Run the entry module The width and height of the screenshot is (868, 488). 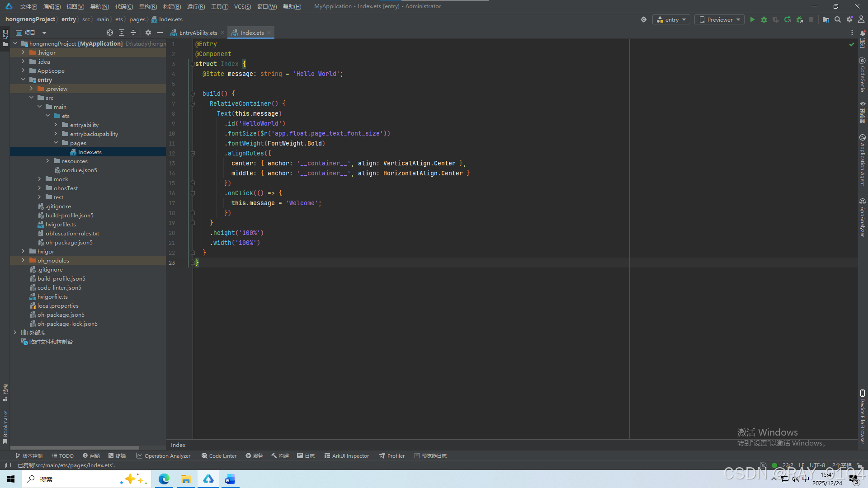[752, 19]
